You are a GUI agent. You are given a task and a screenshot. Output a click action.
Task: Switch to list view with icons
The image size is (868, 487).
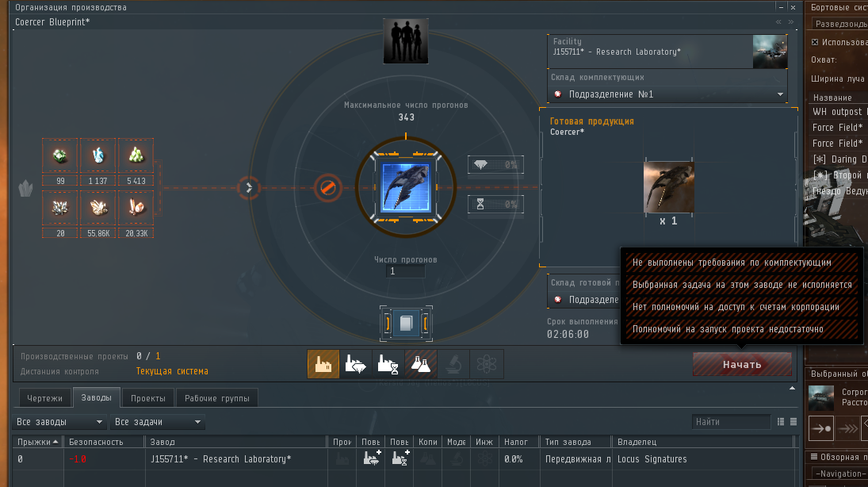(x=781, y=422)
